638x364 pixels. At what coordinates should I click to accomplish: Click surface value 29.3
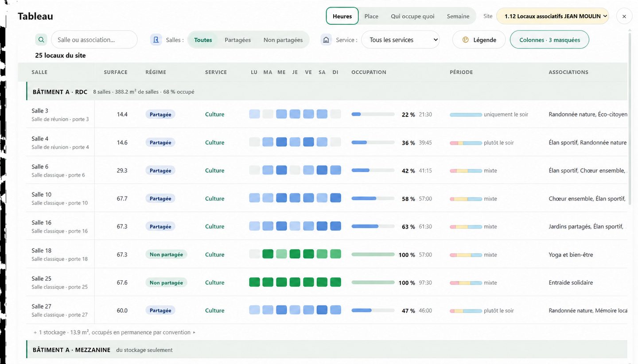pyautogui.click(x=122, y=170)
